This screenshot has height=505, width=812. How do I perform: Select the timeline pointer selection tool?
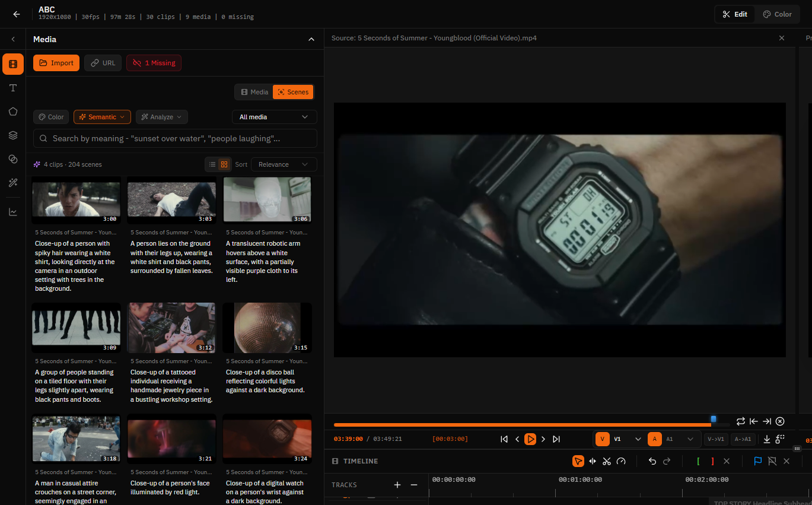point(578,461)
